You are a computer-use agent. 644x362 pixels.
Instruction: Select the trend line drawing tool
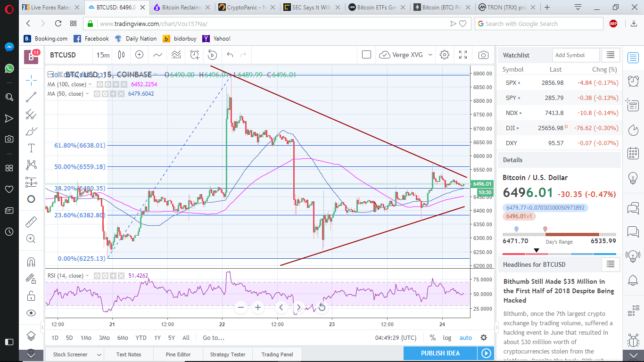pyautogui.click(x=32, y=97)
